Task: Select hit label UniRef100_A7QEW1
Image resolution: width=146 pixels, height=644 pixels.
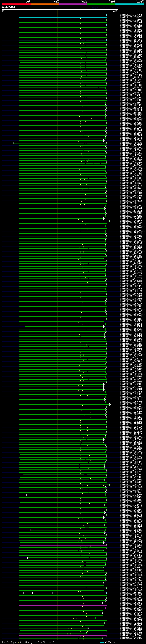Action: click(x=131, y=20)
